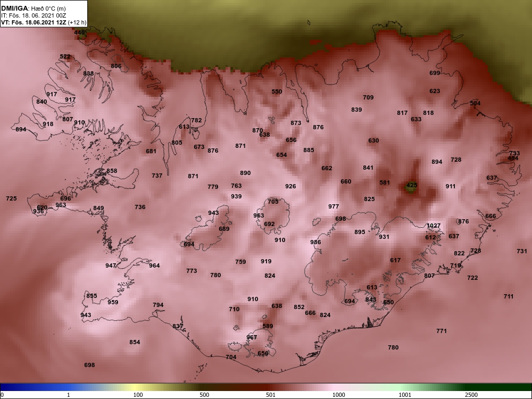Click the map value 818
Image resolution: width=532 pixels, height=399 pixels.
(428, 113)
